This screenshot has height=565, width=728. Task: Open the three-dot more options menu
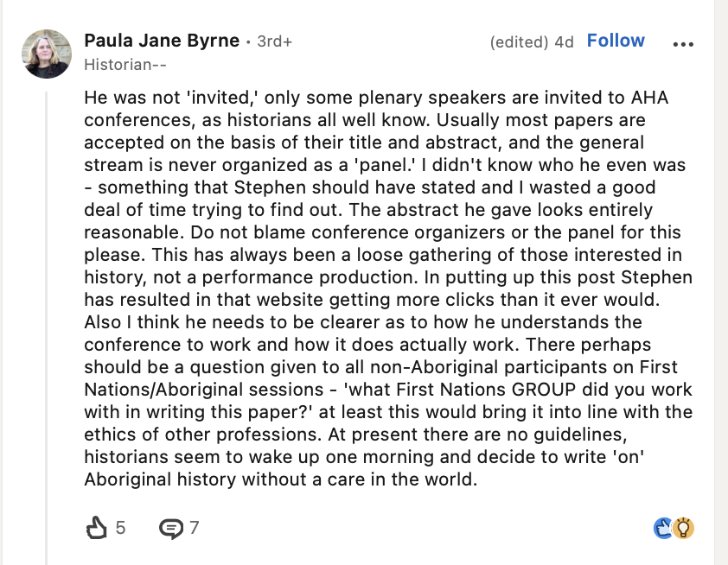pos(683,44)
